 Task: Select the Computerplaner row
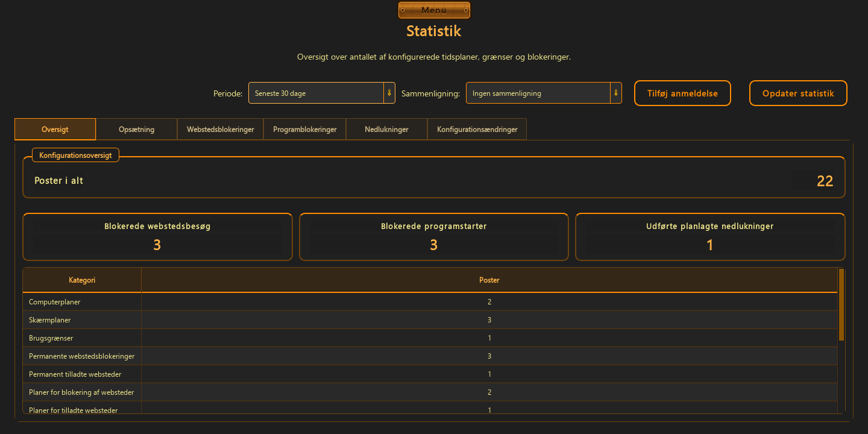coord(430,302)
